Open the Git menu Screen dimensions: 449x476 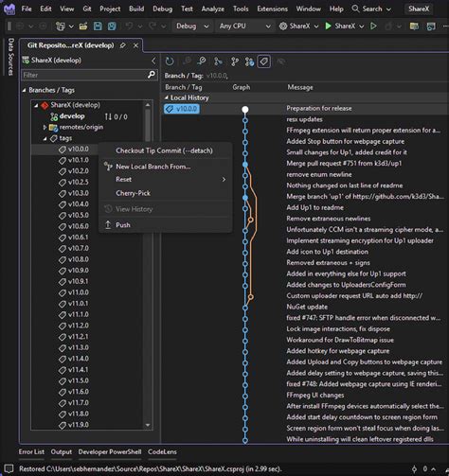point(87,9)
